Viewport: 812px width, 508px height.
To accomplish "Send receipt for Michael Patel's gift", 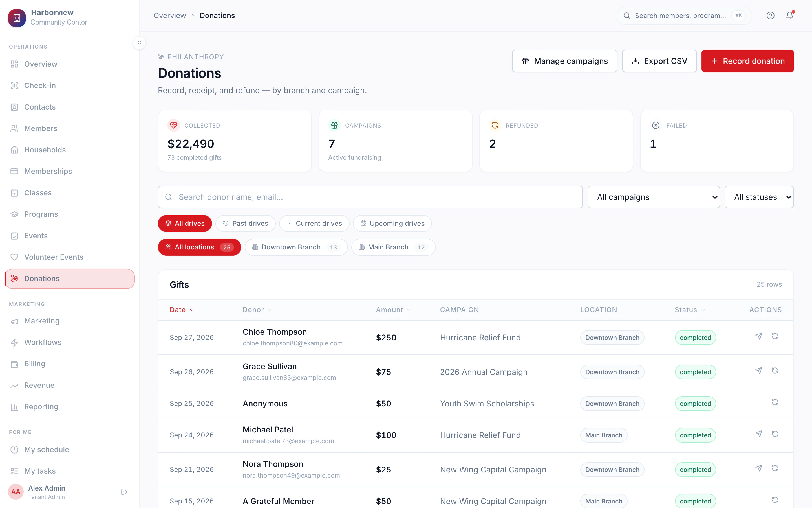I will coord(759,434).
